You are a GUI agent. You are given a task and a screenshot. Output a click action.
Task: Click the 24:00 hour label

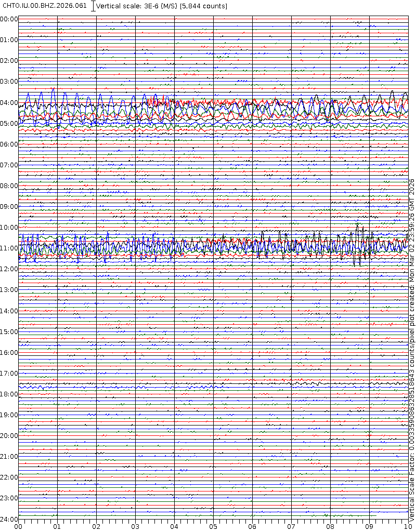[x=9, y=519]
